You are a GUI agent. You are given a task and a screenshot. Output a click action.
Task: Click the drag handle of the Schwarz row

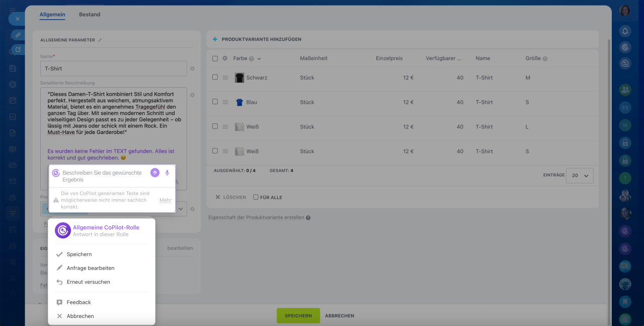click(225, 78)
